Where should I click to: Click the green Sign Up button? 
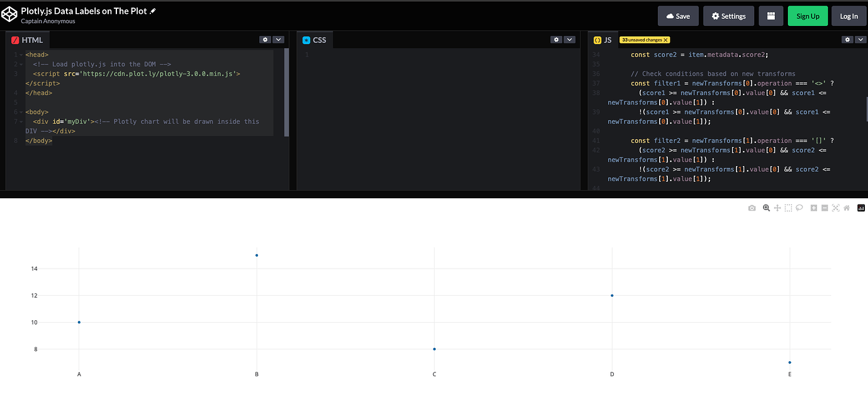pos(808,16)
